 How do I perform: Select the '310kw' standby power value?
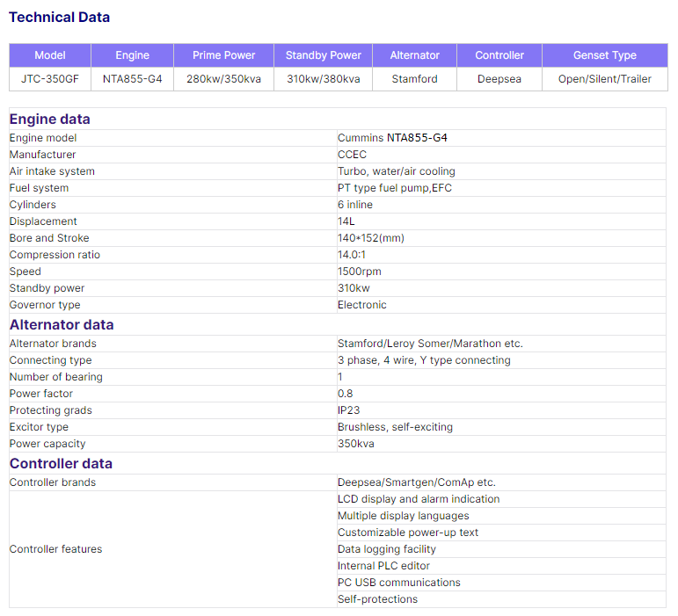click(354, 288)
